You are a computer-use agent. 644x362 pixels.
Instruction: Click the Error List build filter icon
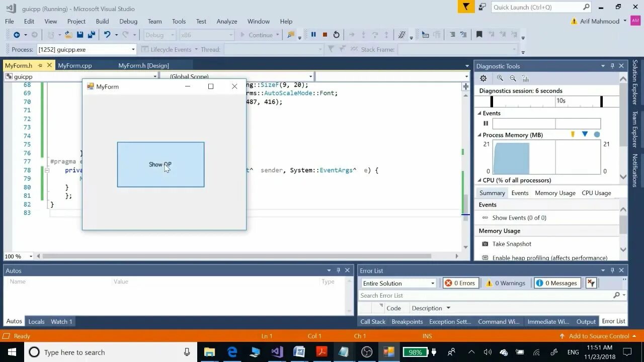[591, 283]
